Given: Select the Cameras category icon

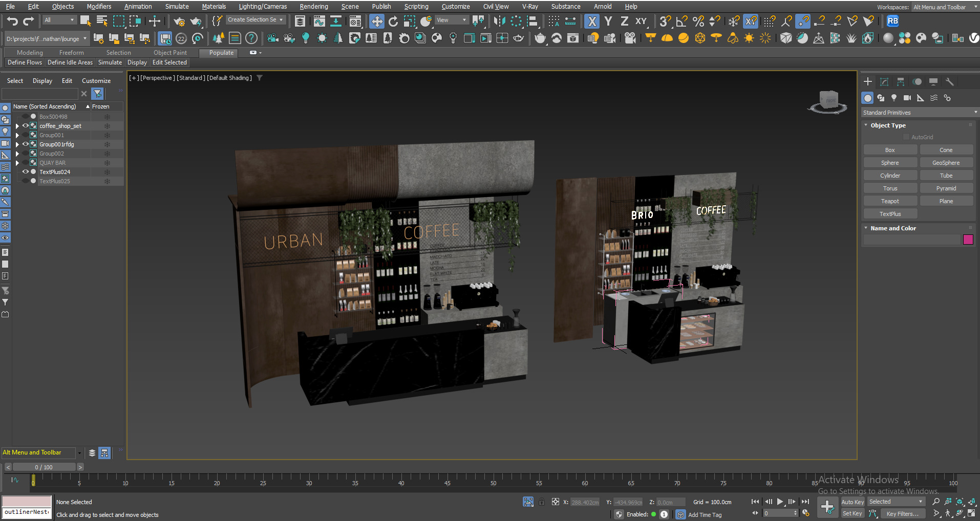Looking at the screenshot, I should coord(907,98).
